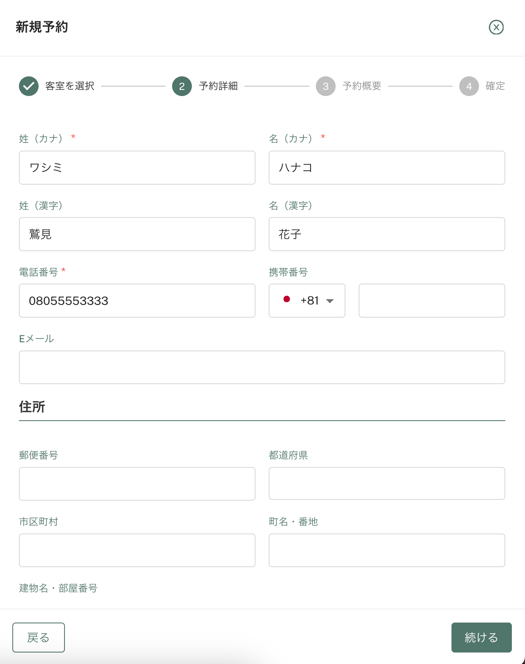Click the 戻る button
This screenshot has height=664, width=525.
(x=39, y=637)
